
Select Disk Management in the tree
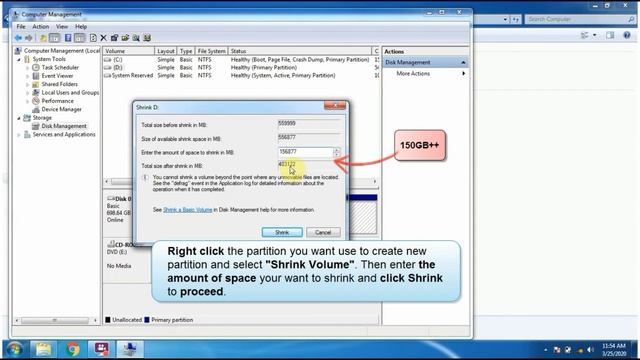coord(64,126)
